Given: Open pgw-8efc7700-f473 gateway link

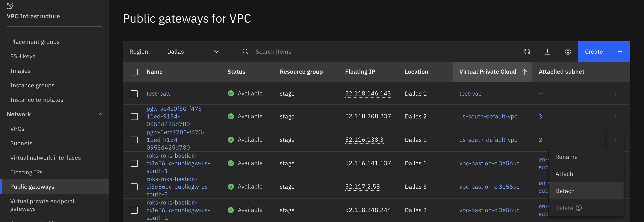Looking at the screenshot, I should (x=175, y=140).
